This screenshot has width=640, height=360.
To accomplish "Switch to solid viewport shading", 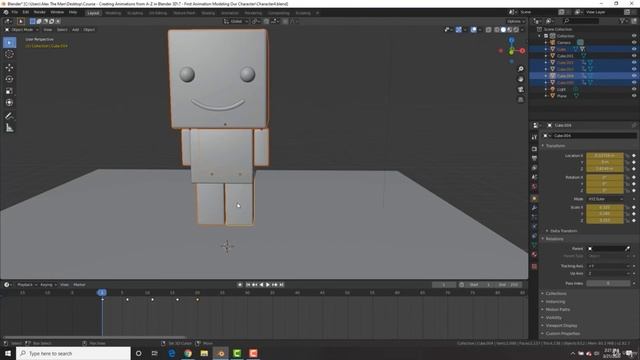I will (x=503, y=30).
